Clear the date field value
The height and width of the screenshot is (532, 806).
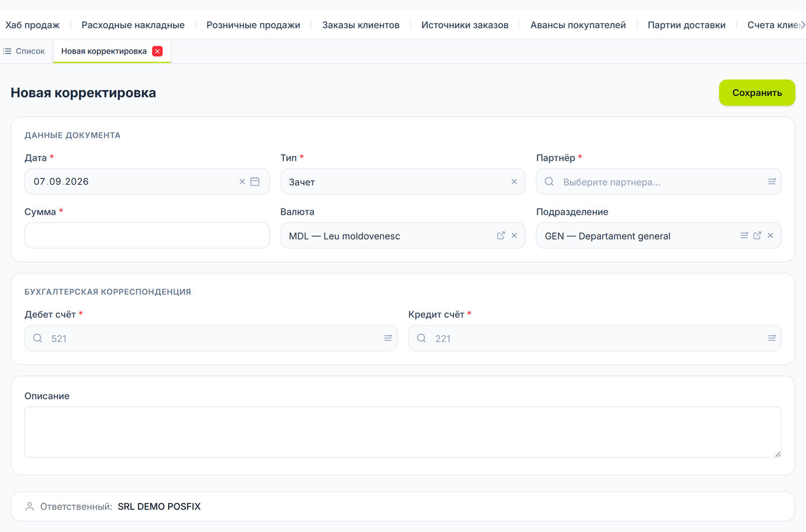coord(242,181)
